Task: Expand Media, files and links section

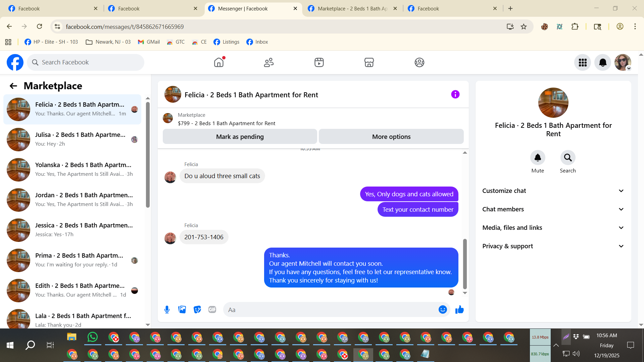Action: pyautogui.click(x=553, y=228)
